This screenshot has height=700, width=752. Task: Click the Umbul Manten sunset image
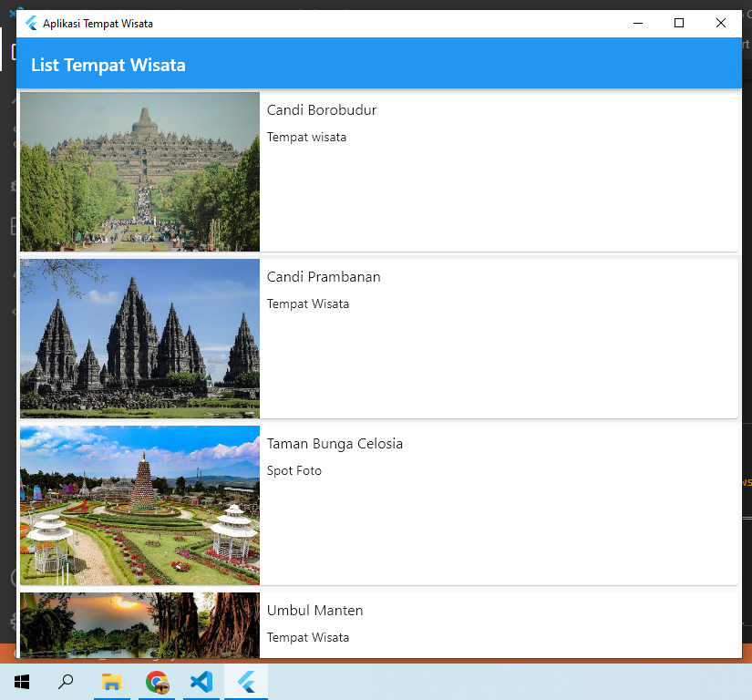pyautogui.click(x=139, y=625)
